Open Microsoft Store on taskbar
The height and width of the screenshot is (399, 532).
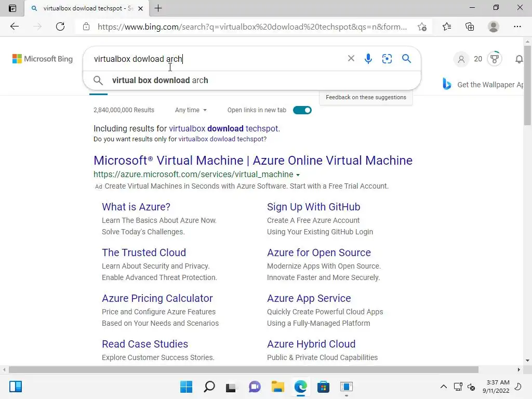(323, 387)
